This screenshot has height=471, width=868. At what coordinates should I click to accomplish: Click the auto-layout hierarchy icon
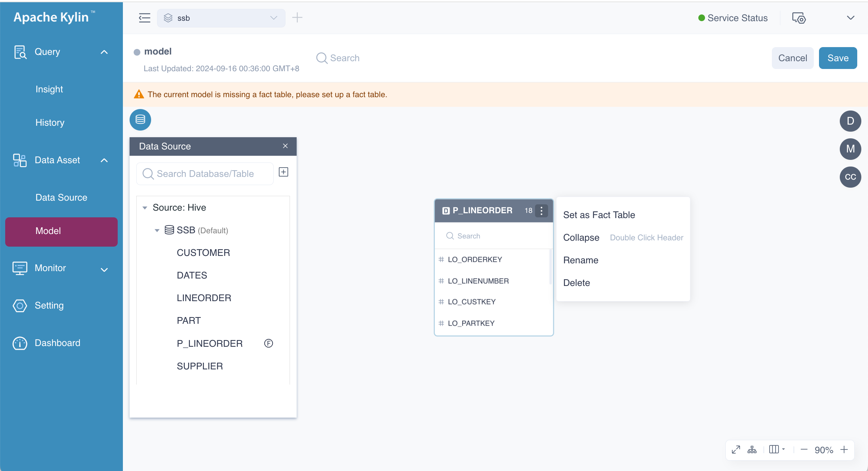752,449
